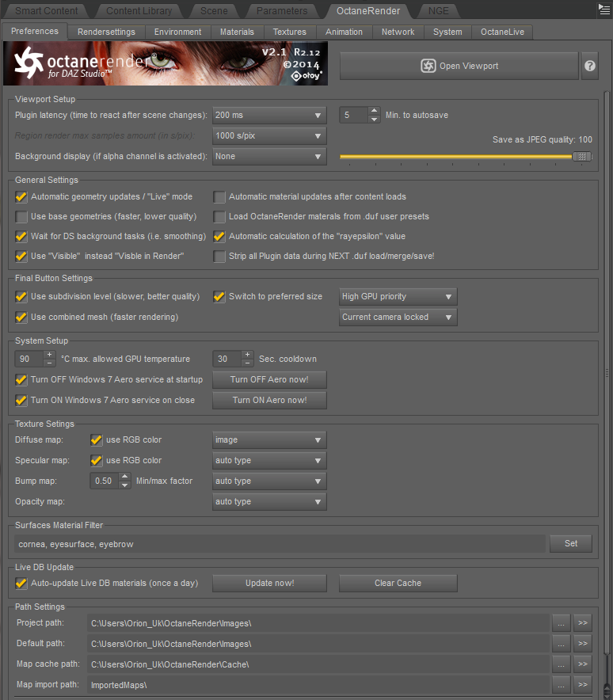Open Default path double-arrow button

[583, 643]
